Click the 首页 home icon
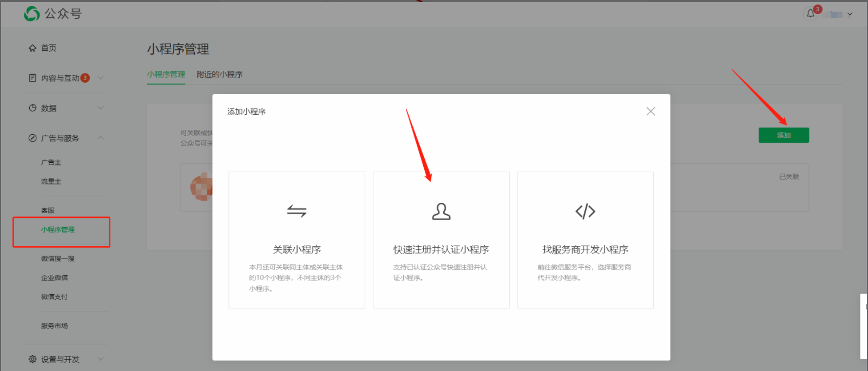 click(32, 48)
